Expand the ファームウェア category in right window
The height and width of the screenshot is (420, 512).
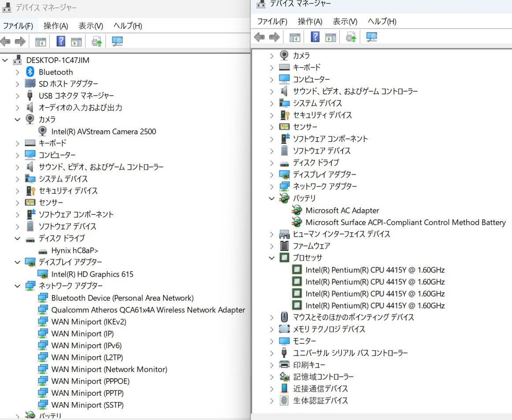click(272, 246)
